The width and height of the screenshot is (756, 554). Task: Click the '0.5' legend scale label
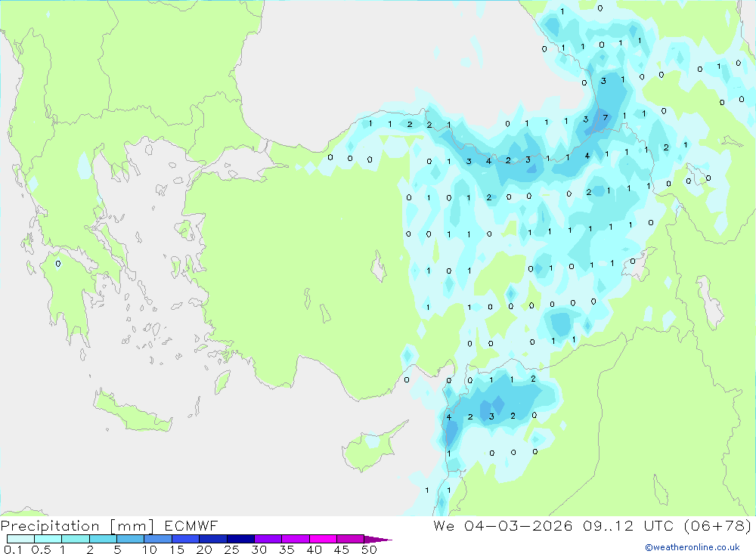point(41,549)
